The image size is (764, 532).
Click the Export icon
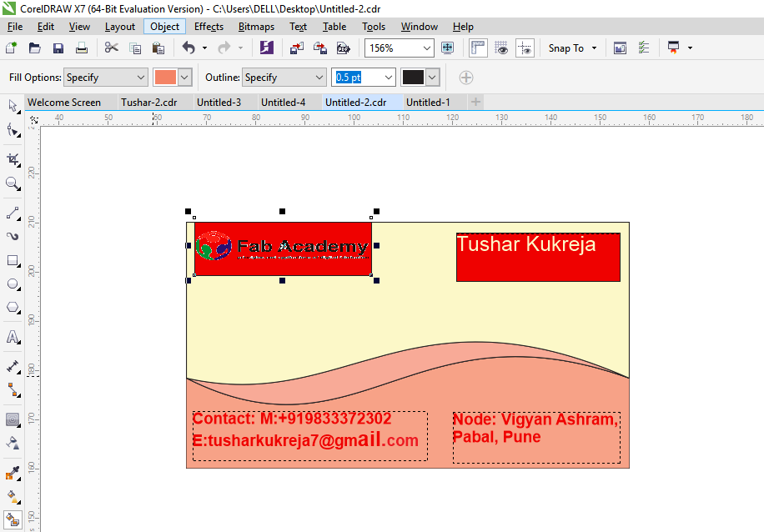(320, 48)
